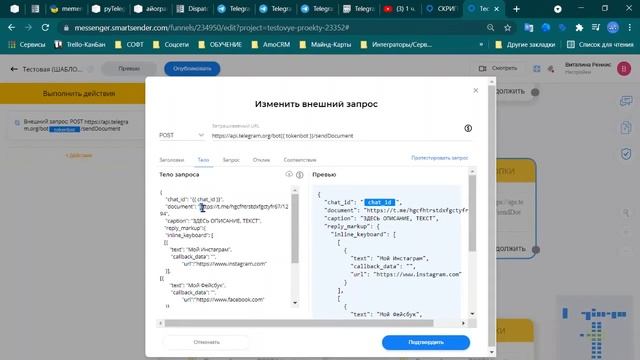
Task: Open the ОБУЧЕНИЕ bookmark folder
Action: pos(220,44)
